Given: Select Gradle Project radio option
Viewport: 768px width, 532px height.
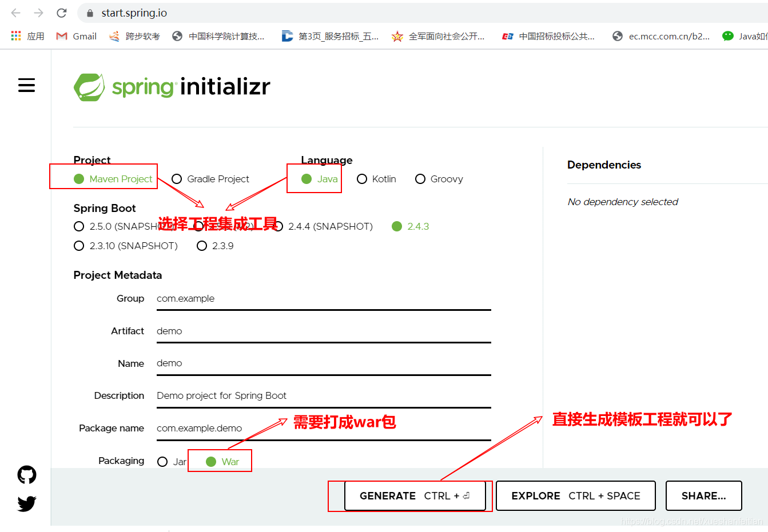Looking at the screenshot, I should pos(210,179).
